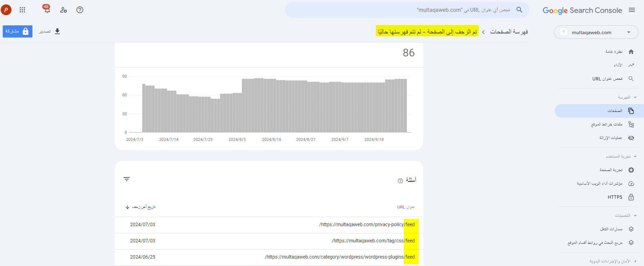Open the HTTPS report item

[x=599, y=197]
